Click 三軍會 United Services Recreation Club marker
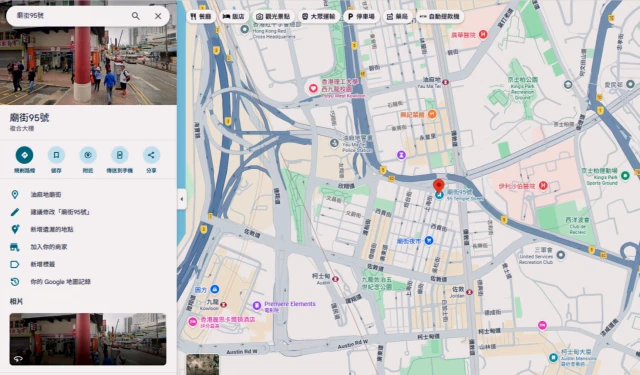This screenshot has width=640, height=375. click(x=561, y=255)
